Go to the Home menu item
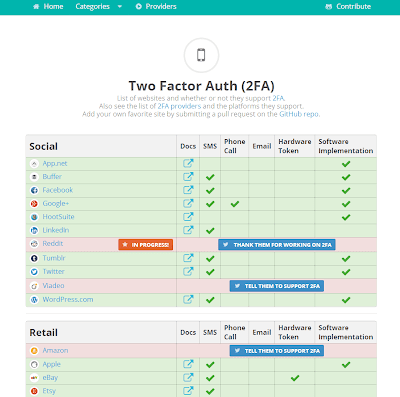The image size is (400, 397). coord(48,6)
